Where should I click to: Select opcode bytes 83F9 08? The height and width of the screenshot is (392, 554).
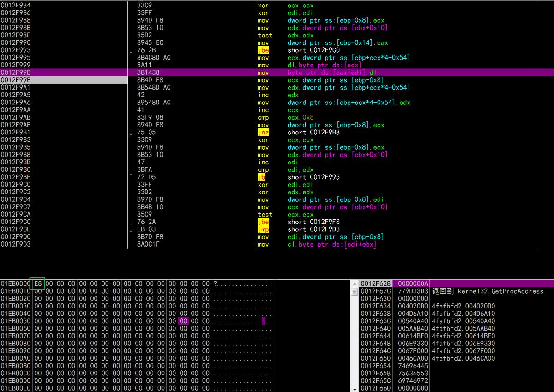(x=150, y=117)
